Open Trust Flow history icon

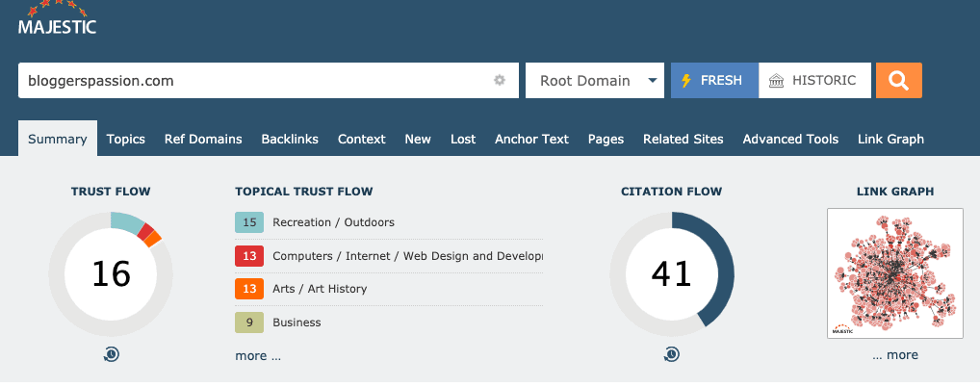click(111, 354)
